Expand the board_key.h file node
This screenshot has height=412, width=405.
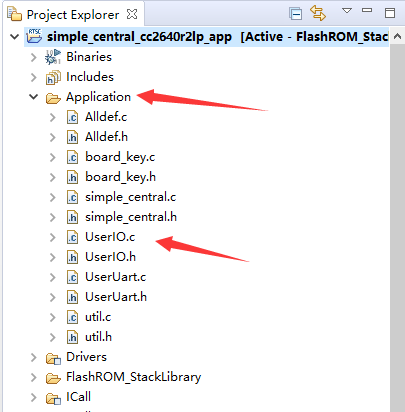(53, 177)
